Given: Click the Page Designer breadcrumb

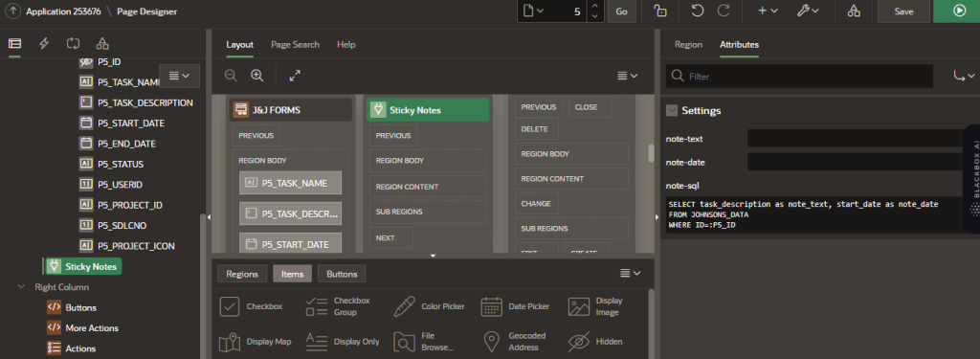Looking at the screenshot, I should pos(146,11).
